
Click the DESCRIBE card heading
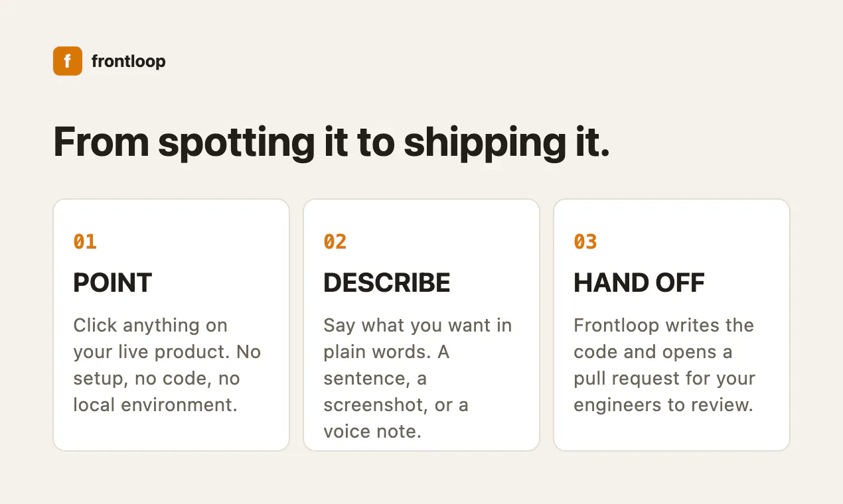pos(387,283)
